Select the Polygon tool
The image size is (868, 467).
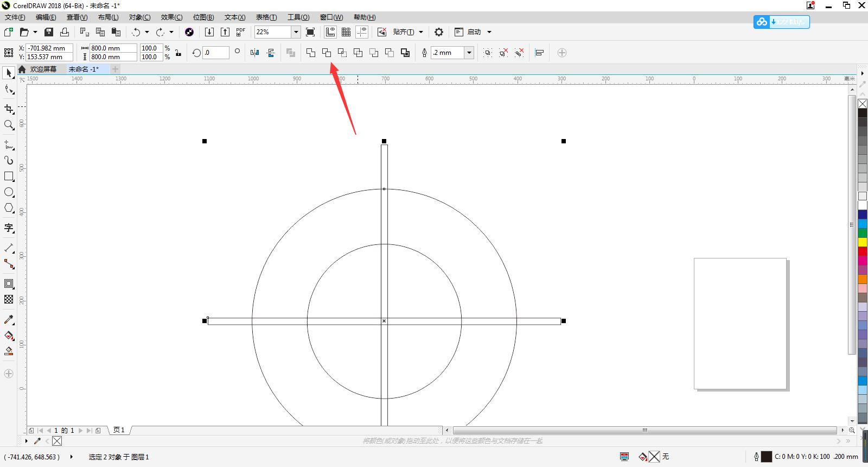point(9,208)
